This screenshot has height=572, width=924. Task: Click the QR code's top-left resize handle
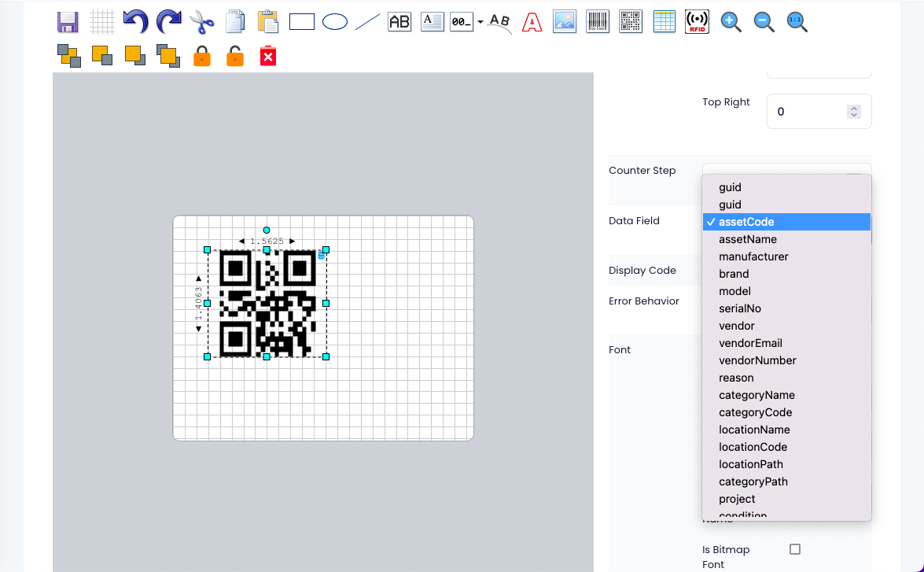click(207, 250)
